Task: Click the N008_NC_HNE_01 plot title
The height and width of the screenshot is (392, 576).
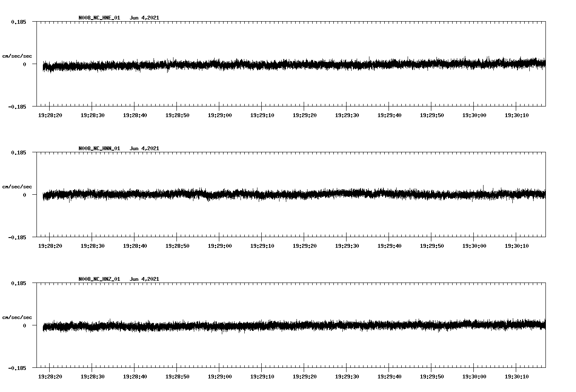Action: click(99, 18)
